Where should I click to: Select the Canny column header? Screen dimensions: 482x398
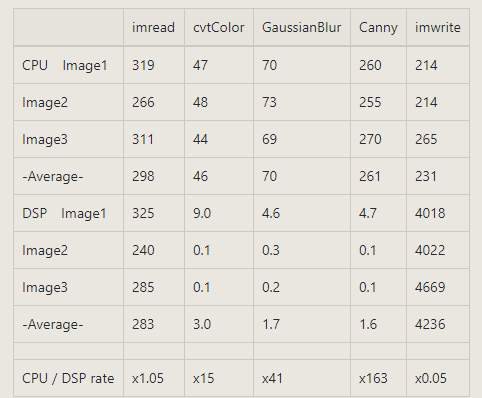point(378,28)
